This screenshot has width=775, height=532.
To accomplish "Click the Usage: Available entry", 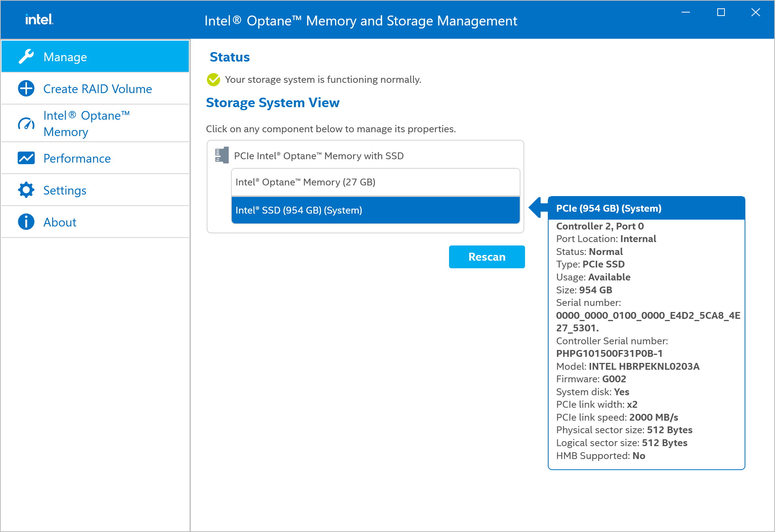I will (x=593, y=277).
